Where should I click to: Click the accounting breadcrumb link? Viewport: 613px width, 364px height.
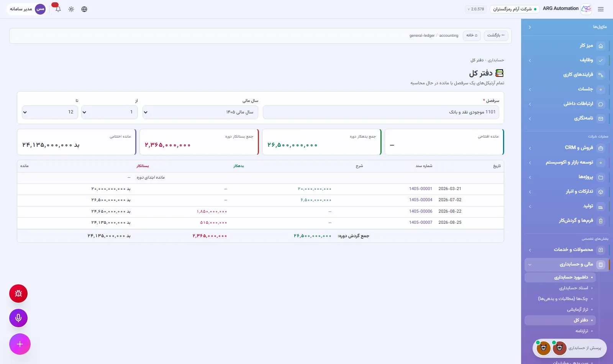pyautogui.click(x=449, y=36)
